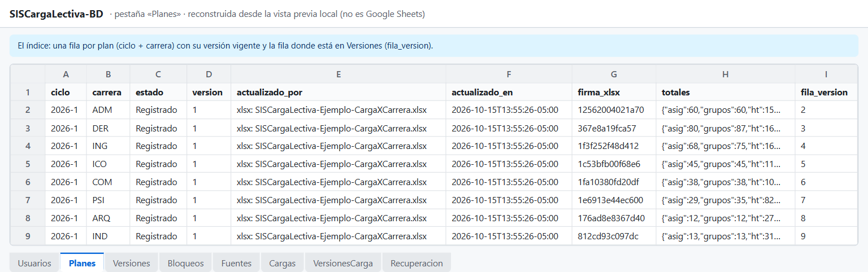
Task: Click totales cell starting "asig":68
Action: tap(726, 146)
